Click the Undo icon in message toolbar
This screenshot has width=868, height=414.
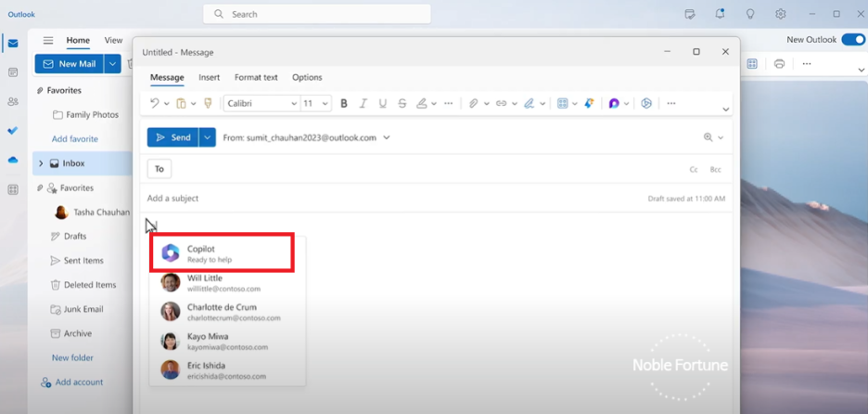coord(155,103)
